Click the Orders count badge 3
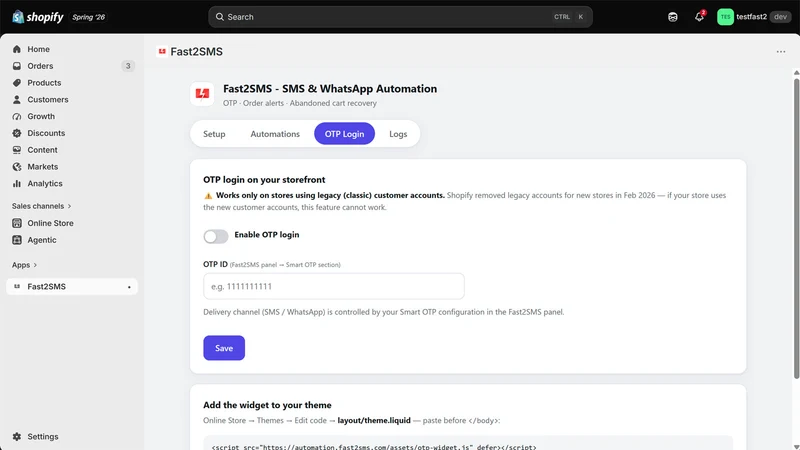800x450 pixels. coord(128,66)
